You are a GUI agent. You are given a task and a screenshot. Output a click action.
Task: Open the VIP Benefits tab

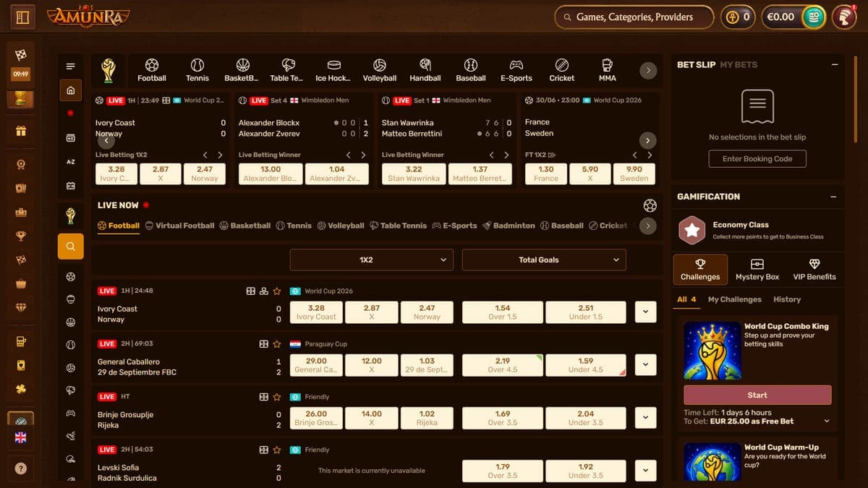tap(814, 270)
